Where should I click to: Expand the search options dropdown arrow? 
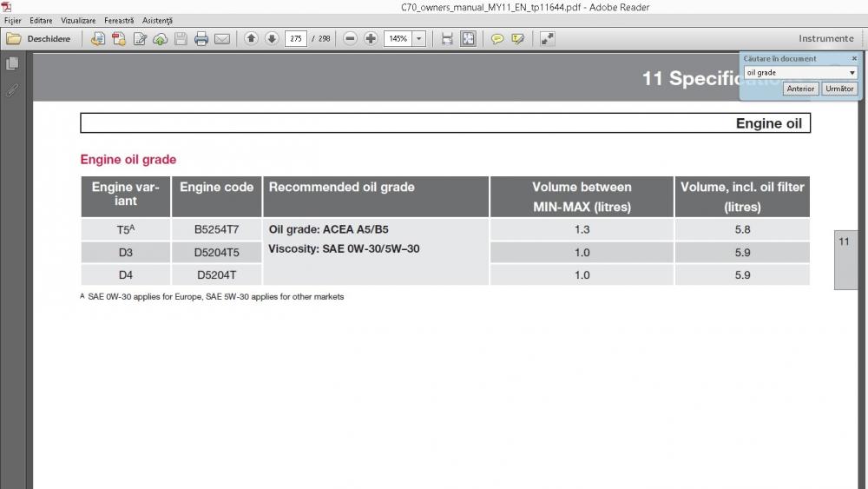click(852, 73)
